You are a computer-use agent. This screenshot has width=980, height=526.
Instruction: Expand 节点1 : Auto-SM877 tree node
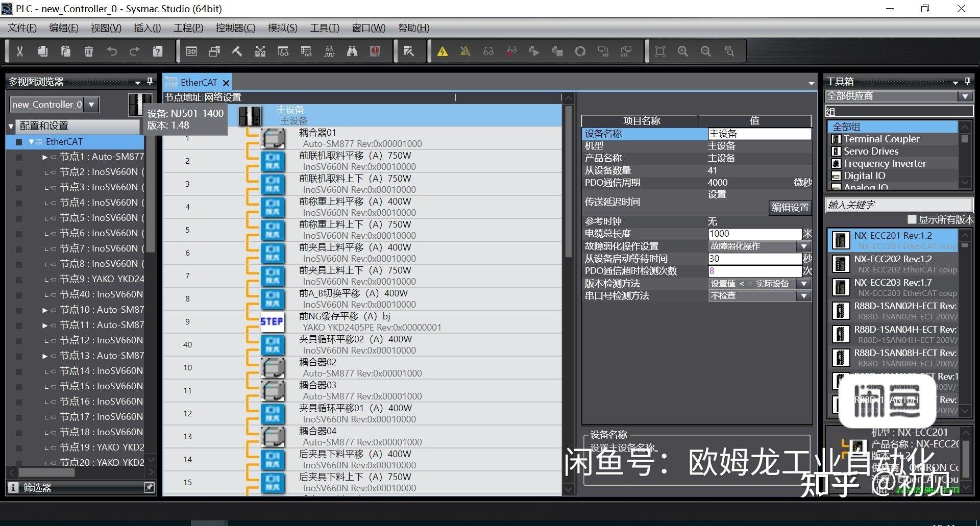click(x=45, y=157)
